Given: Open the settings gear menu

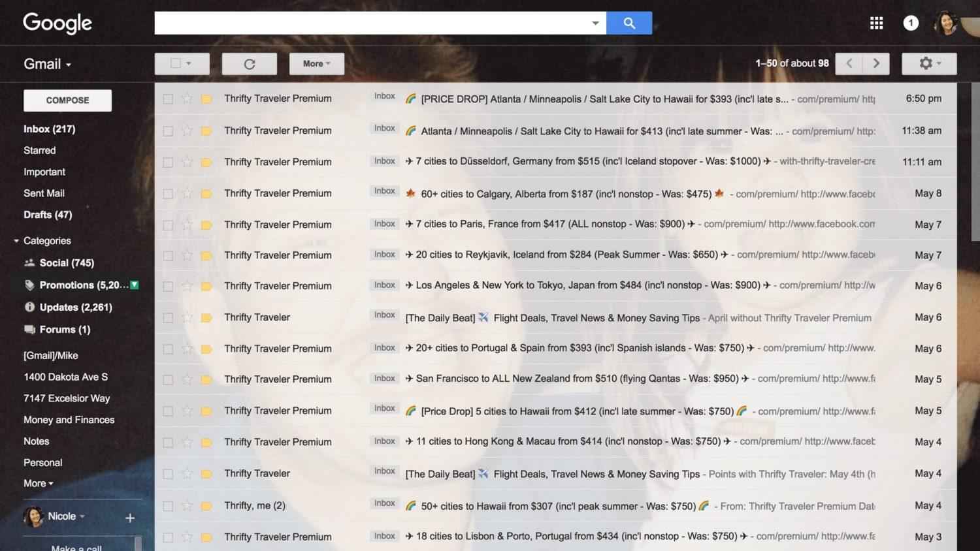Looking at the screenshot, I should (929, 63).
